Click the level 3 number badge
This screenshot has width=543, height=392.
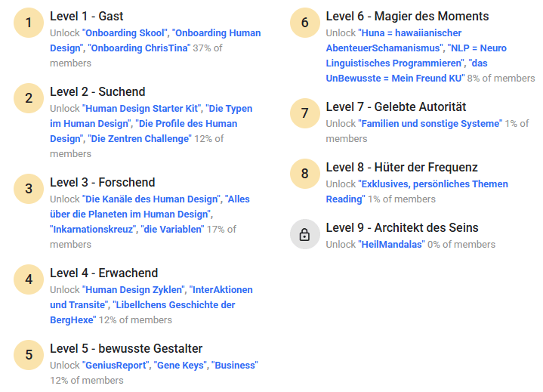point(29,189)
